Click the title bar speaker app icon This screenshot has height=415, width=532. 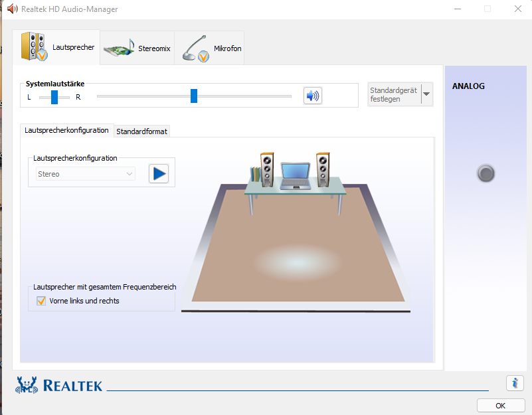[12, 9]
